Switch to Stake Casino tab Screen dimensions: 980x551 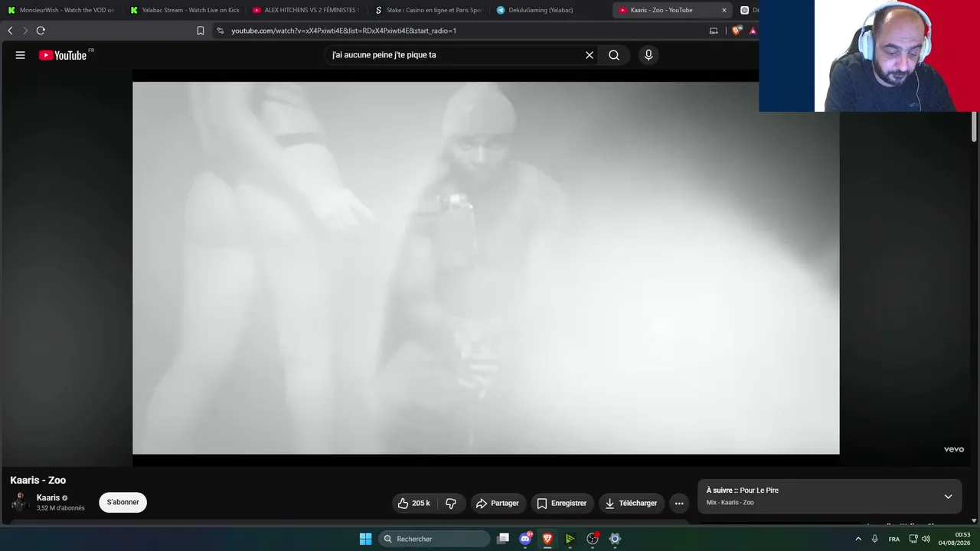pyautogui.click(x=427, y=10)
